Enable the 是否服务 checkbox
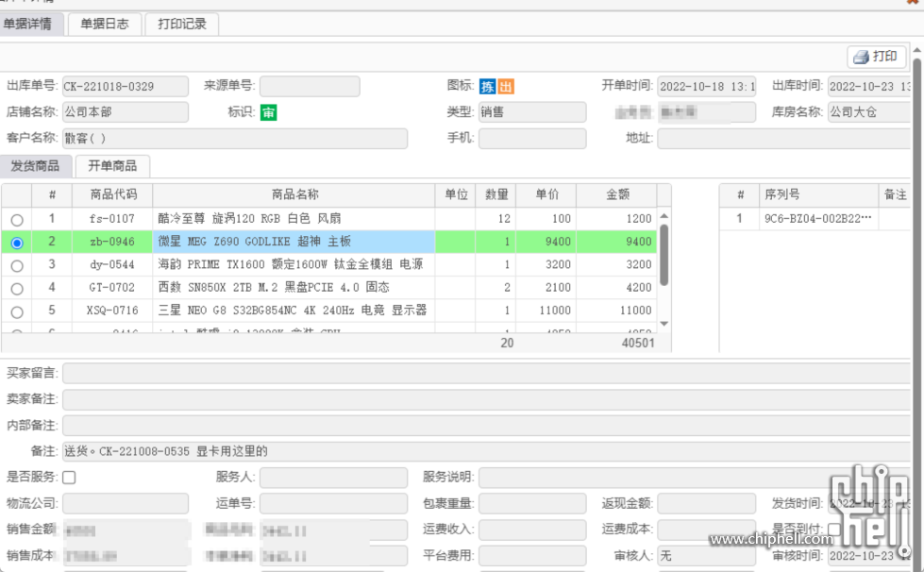 [67, 477]
